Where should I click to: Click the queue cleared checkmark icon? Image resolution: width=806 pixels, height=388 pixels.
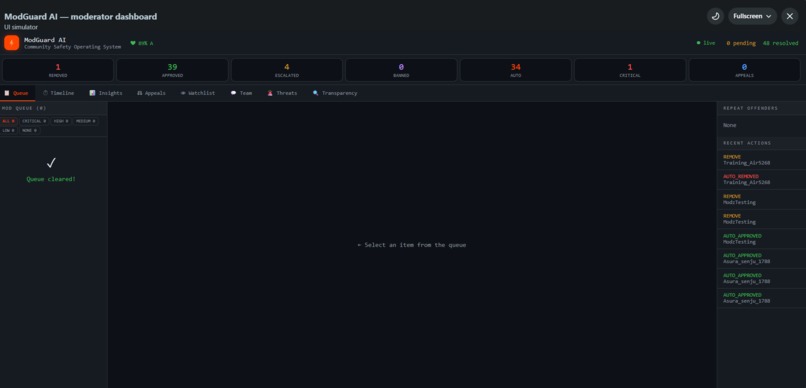[51, 163]
